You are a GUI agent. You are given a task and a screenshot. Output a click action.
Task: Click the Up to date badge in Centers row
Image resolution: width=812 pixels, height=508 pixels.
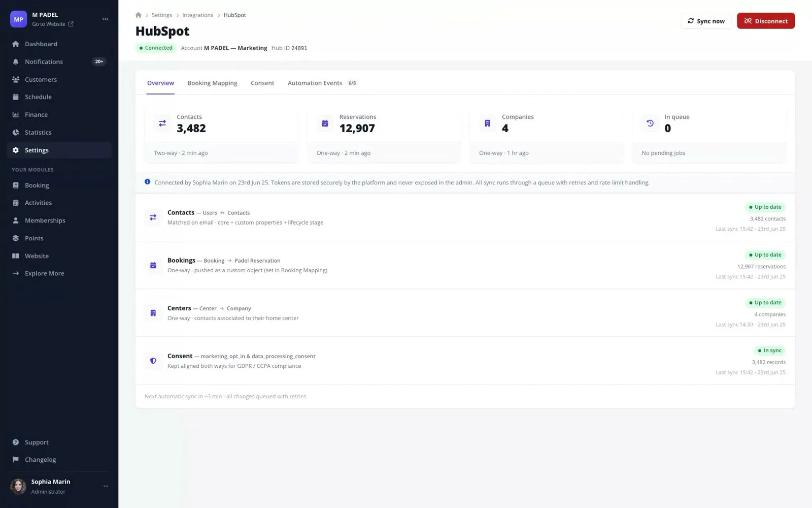point(765,303)
